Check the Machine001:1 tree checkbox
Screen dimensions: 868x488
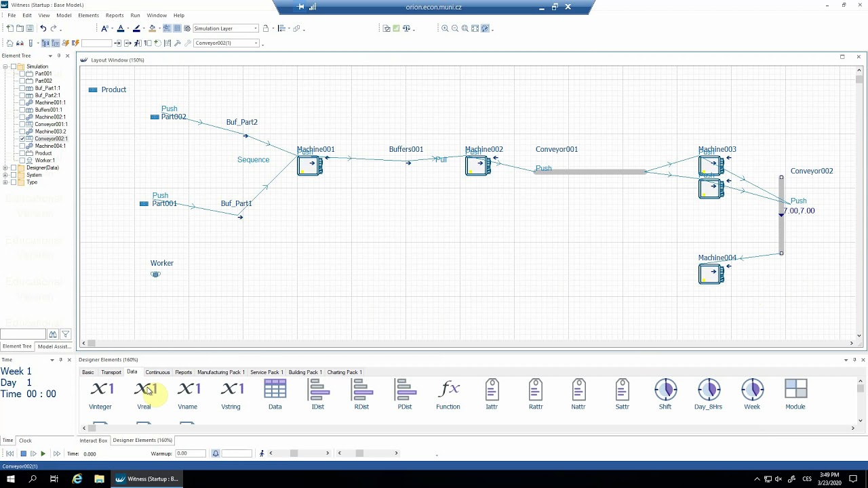(x=22, y=103)
